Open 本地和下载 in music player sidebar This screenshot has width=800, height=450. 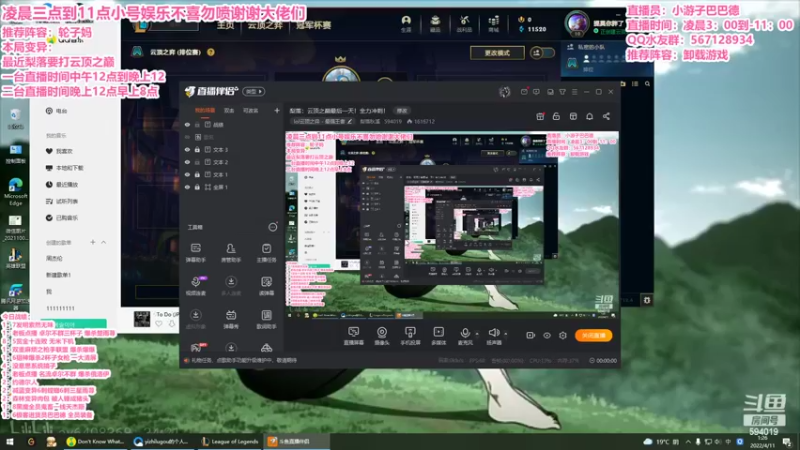65,168
